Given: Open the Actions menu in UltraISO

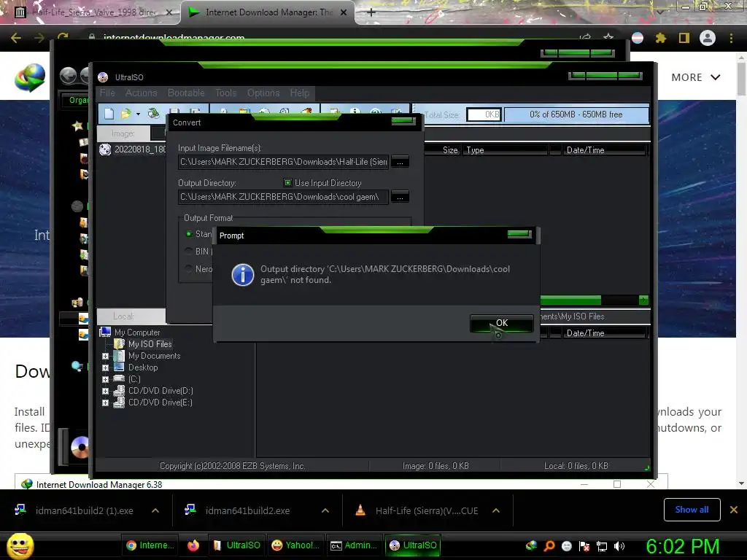Looking at the screenshot, I should (141, 93).
